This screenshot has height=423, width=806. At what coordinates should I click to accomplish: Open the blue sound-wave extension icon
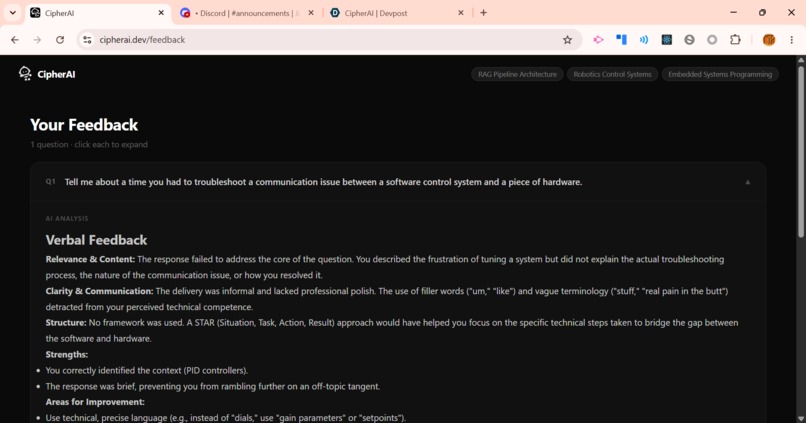pos(644,40)
